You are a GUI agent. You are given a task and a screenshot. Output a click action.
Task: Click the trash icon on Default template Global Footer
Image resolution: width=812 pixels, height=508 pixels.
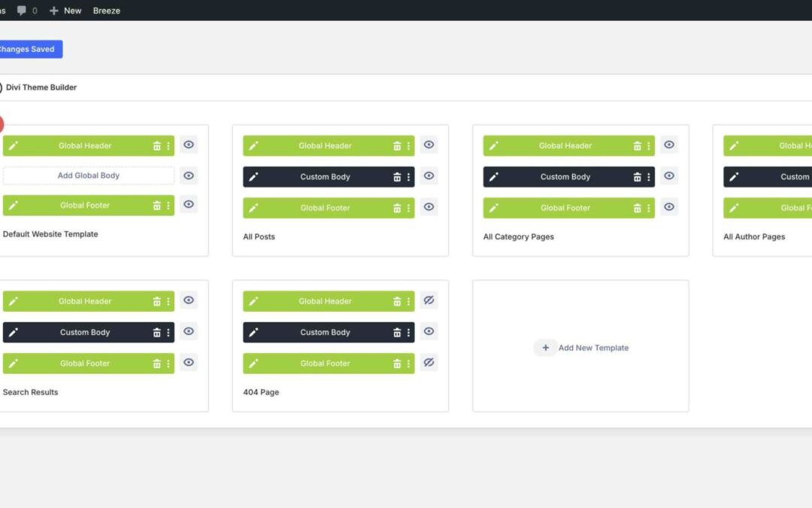[158, 205]
